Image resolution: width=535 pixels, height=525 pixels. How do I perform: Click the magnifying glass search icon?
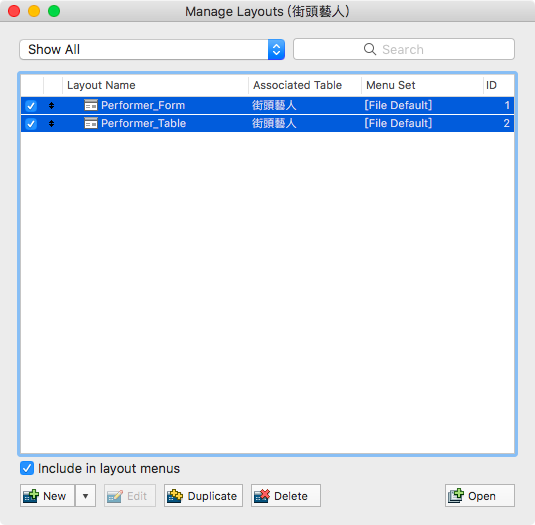370,49
